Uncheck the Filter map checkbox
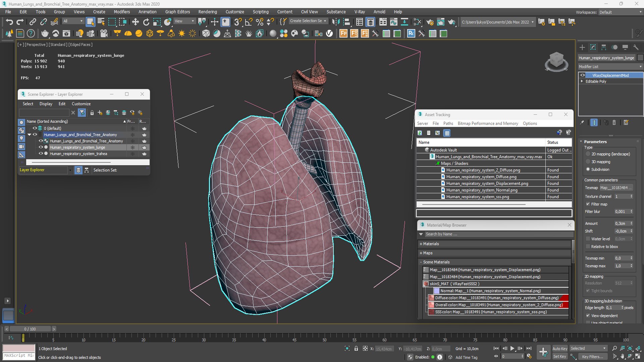644x362 pixels. pos(588,204)
